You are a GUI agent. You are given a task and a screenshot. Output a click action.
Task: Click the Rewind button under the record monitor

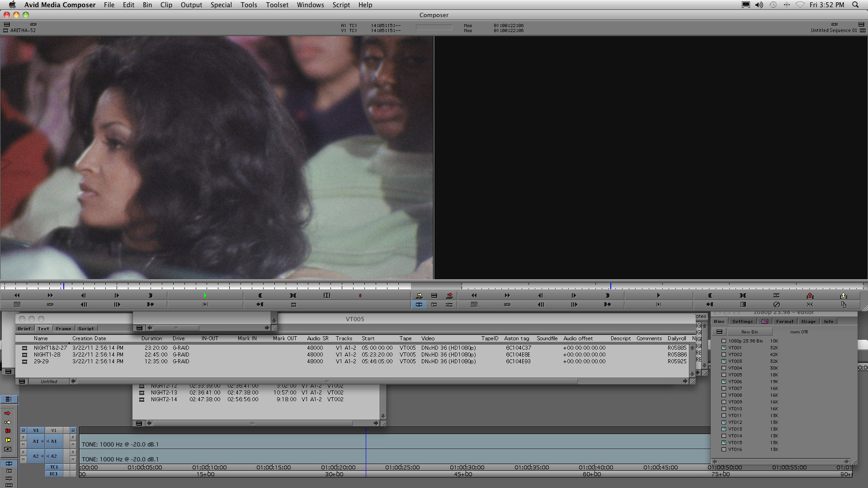[x=474, y=296]
